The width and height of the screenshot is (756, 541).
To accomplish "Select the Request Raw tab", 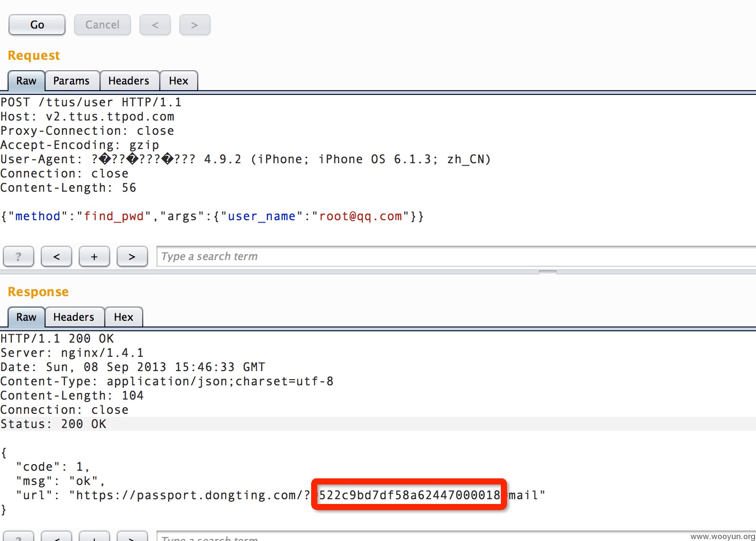I will 27,81.
